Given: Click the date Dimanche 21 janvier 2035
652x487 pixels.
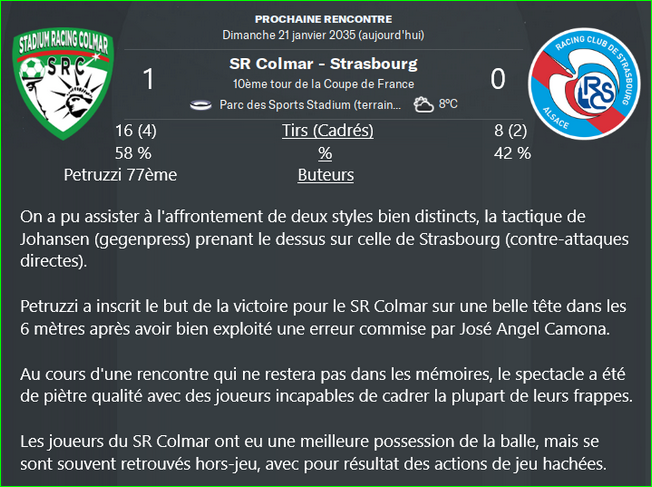Looking at the screenshot, I should coord(289,35).
